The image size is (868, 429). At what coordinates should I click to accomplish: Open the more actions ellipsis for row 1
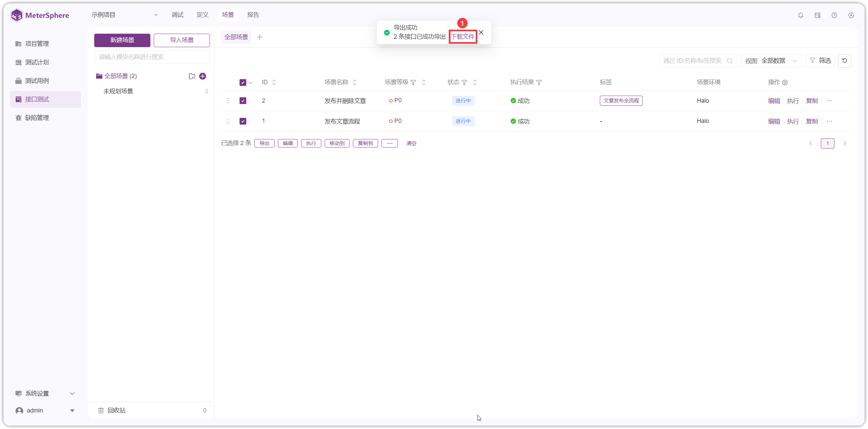[829, 121]
